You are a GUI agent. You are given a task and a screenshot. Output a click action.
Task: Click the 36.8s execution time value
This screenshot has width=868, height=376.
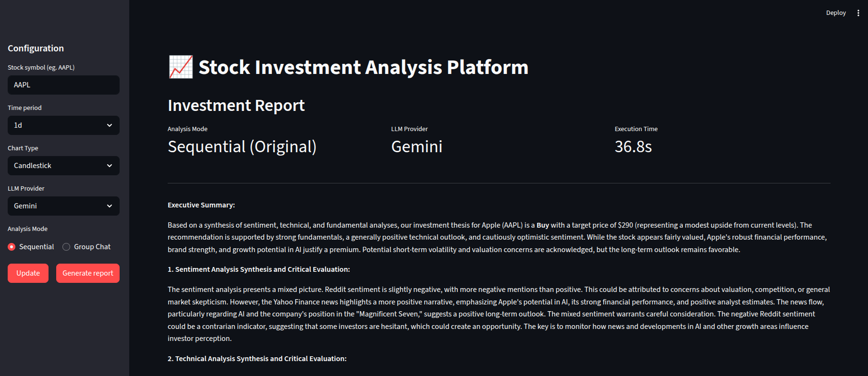coord(633,146)
